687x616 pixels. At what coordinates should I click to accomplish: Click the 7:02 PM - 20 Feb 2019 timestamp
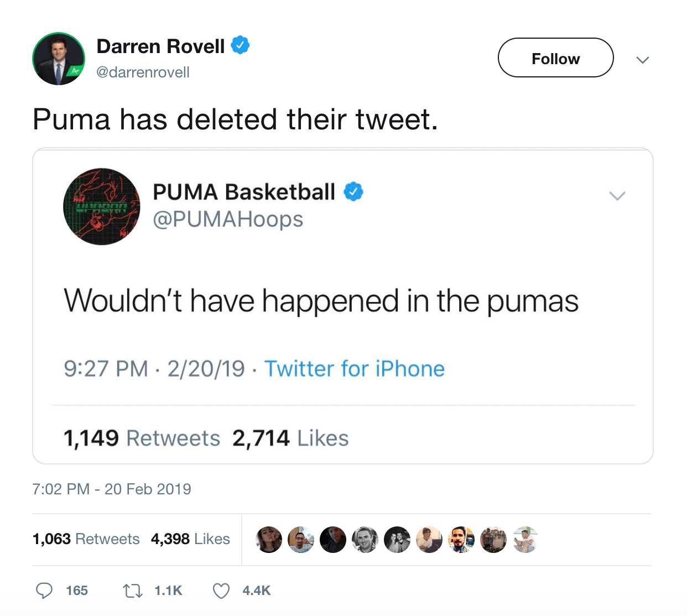112,489
